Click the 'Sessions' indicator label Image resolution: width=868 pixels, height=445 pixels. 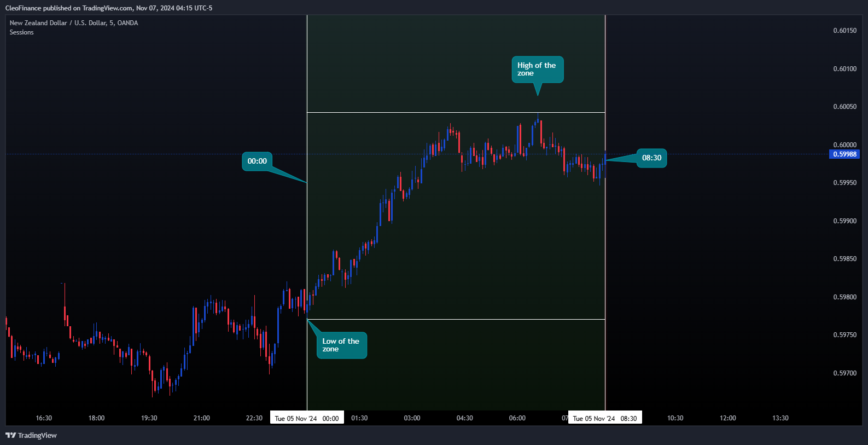[22, 32]
